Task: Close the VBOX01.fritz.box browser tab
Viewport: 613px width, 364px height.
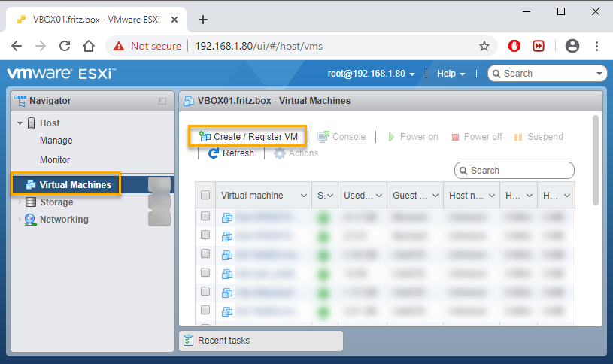Action: tap(174, 20)
